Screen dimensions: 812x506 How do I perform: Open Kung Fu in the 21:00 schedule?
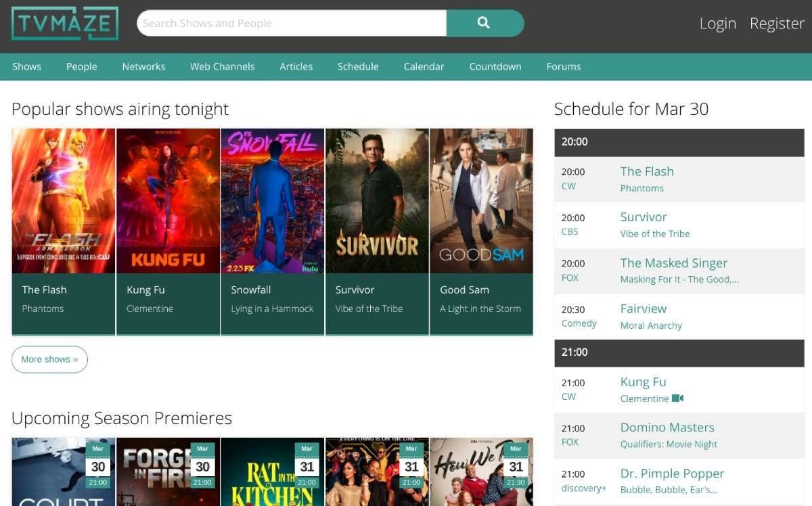pos(643,382)
